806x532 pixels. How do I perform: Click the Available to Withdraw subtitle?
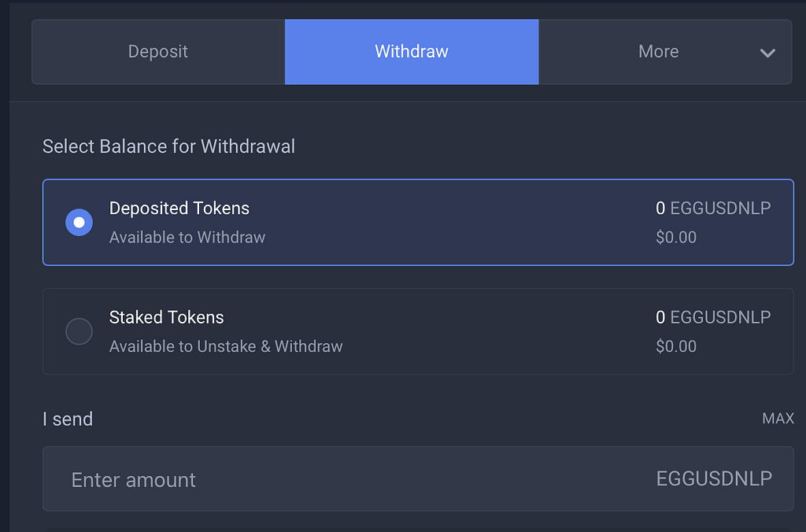(187, 237)
